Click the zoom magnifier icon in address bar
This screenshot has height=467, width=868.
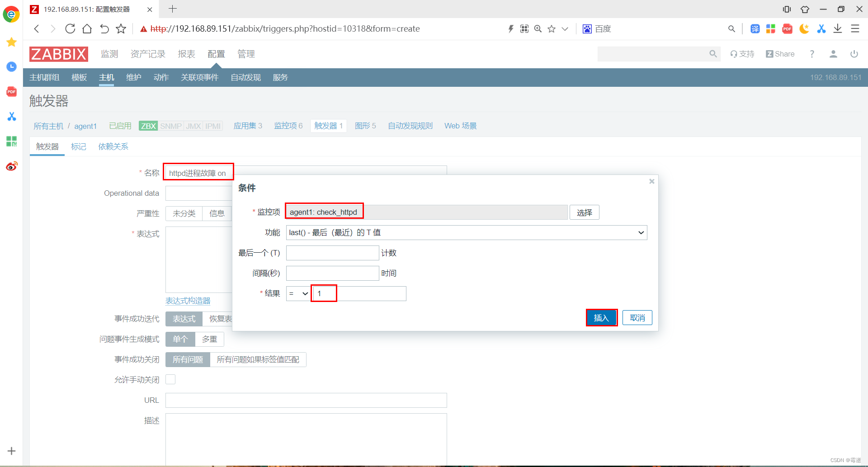click(x=538, y=29)
